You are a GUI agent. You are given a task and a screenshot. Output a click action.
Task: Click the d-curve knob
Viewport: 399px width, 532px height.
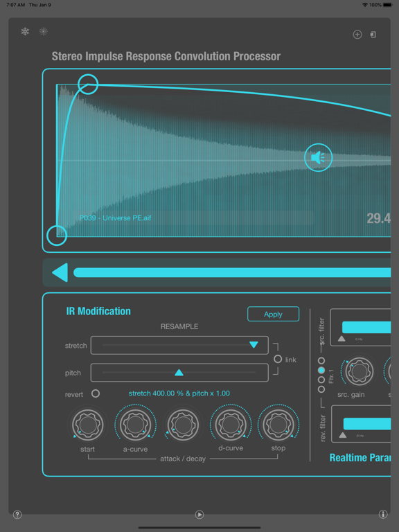[x=231, y=424]
